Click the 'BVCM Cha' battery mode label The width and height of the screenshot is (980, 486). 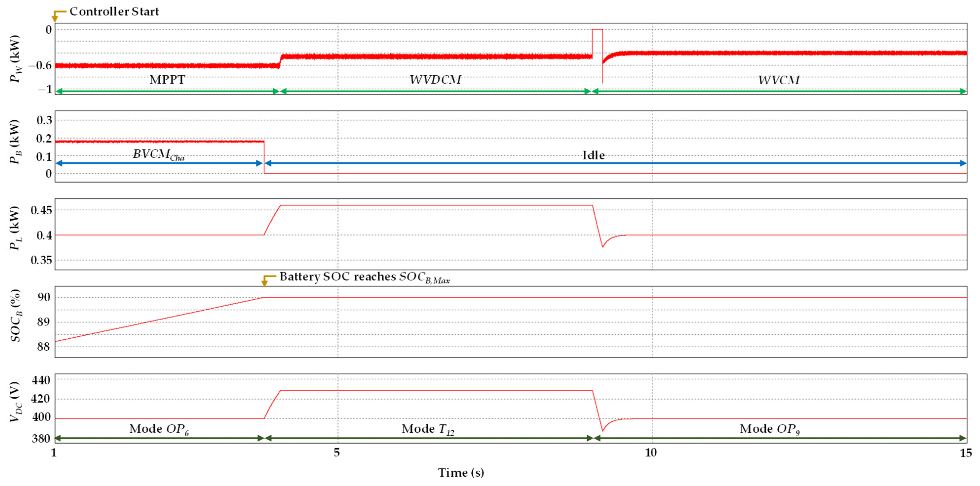click(x=159, y=155)
